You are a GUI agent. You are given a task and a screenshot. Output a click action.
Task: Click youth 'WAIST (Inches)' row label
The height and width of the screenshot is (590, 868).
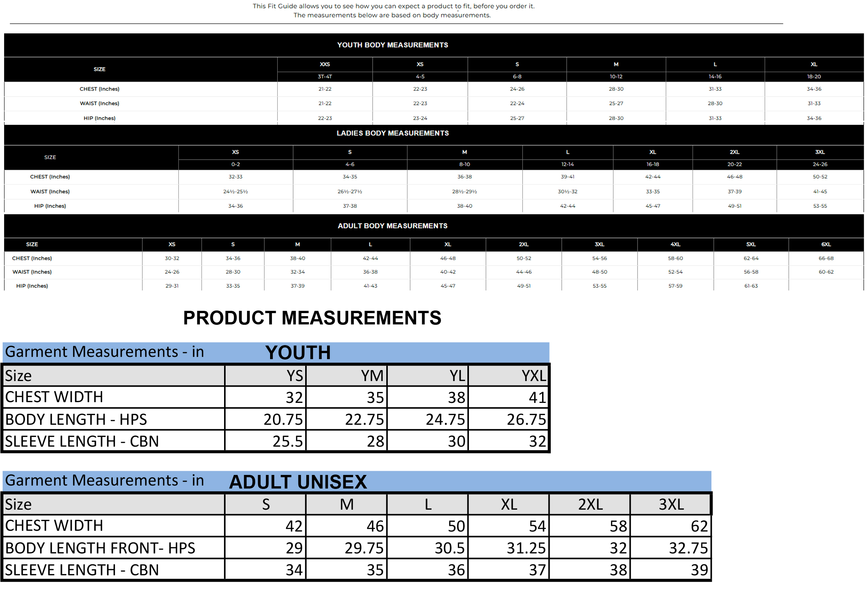click(99, 103)
